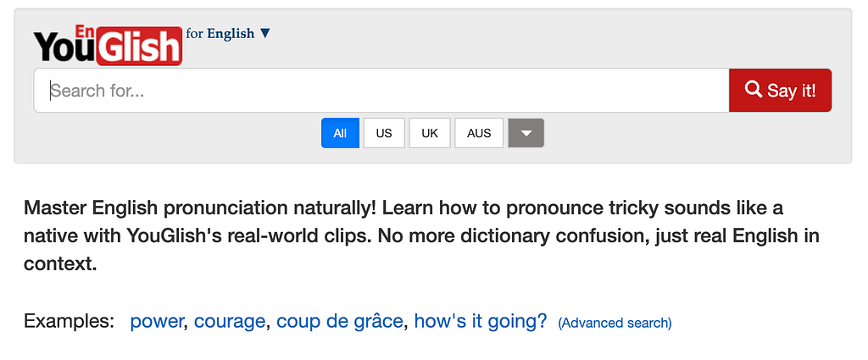The height and width of the screenshot is (360, 868).
Task: Select the All accents filter
Action: 340,133
